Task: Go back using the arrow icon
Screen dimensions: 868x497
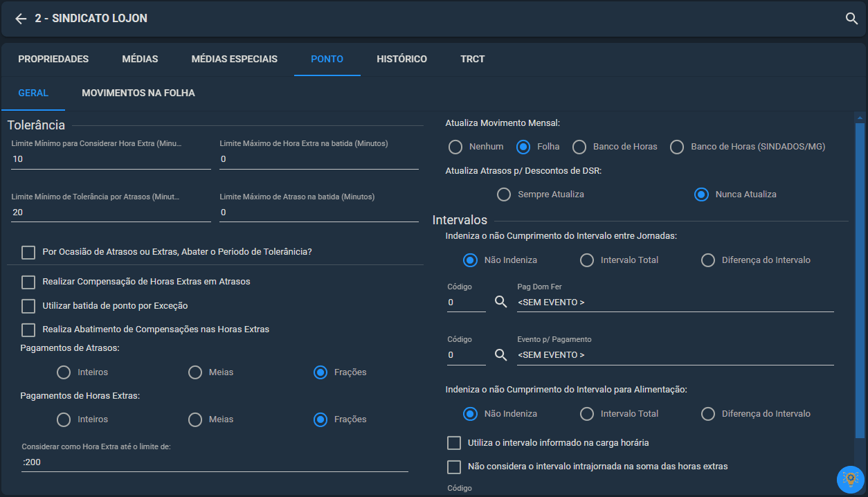Action: (x=21, y=19)
